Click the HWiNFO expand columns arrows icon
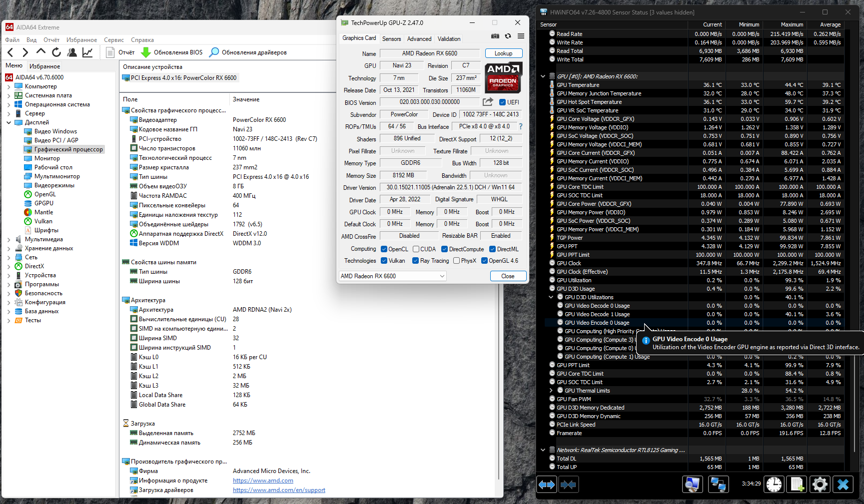864x504 pixels. coord(547,485)
